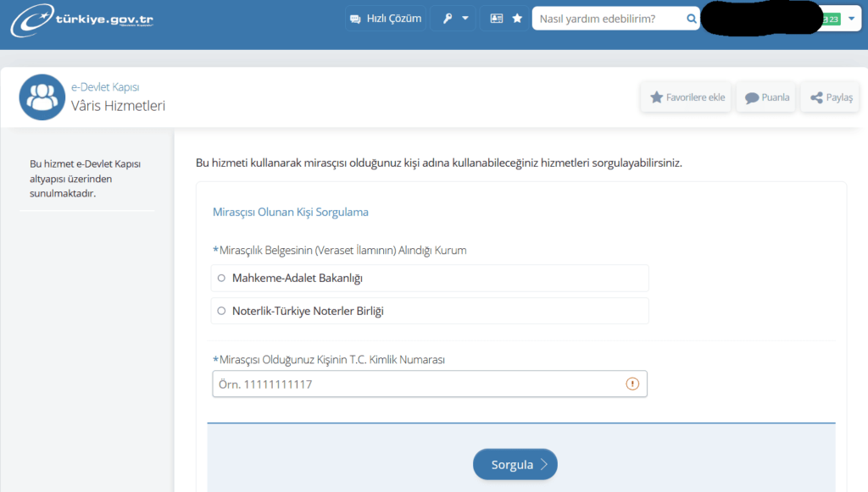Rate the page using Puanla

765,97
